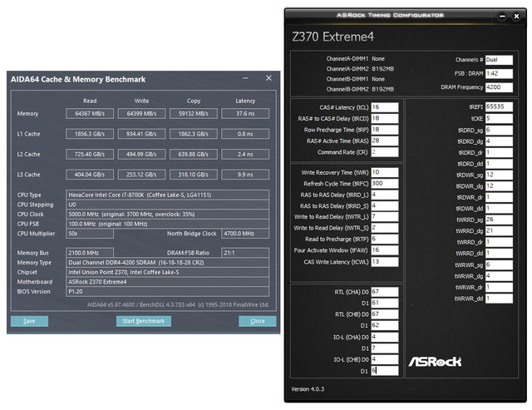Close AIDA64 window via title bar X
The image size is (532, 410).
tap(268, 78)
